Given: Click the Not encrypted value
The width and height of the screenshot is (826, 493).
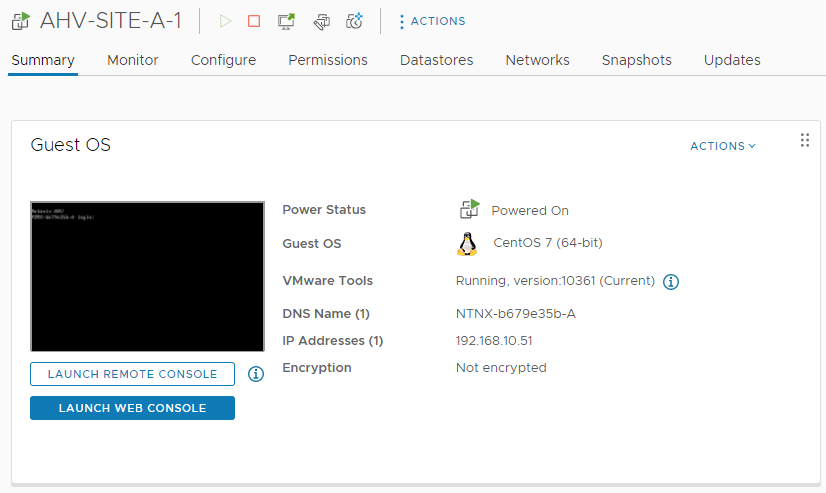Looking at the screenshot, I should (501, 368).
